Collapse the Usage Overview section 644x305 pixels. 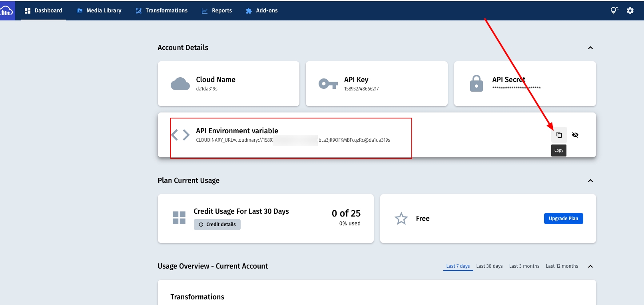point(590,267)
